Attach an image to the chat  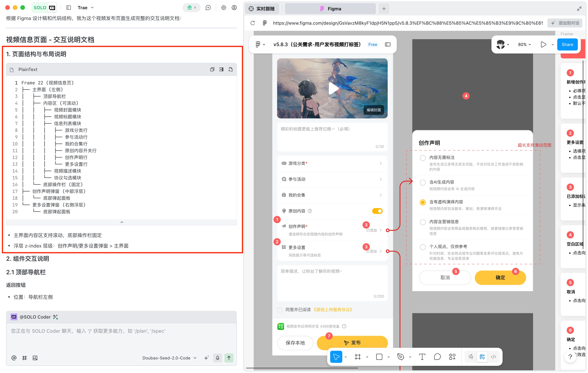point(35,358)
